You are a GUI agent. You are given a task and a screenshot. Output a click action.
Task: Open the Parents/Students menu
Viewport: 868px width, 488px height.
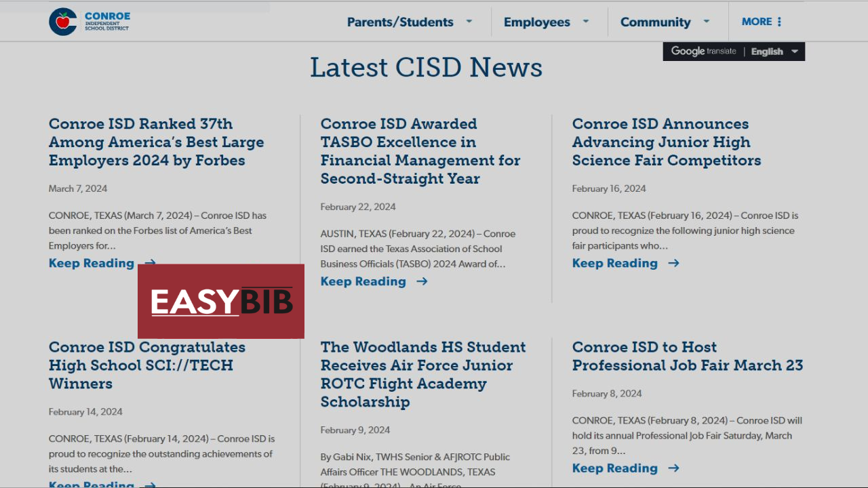(400, 22)
